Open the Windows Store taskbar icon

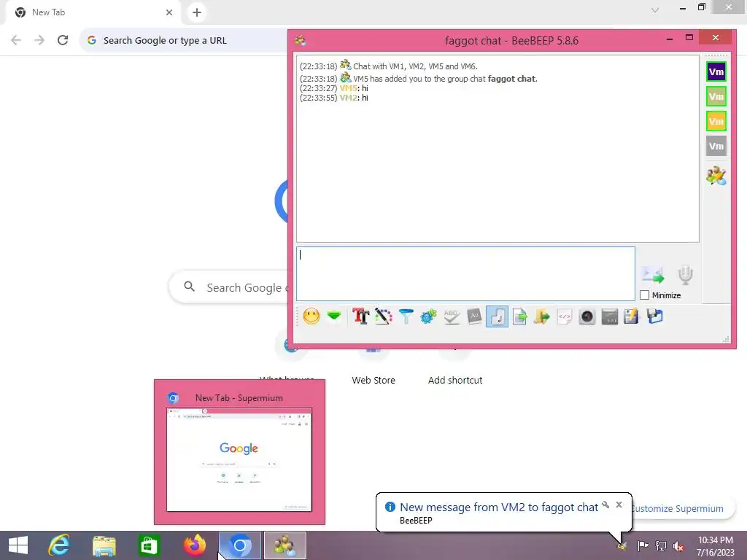(x=149, y=545)
